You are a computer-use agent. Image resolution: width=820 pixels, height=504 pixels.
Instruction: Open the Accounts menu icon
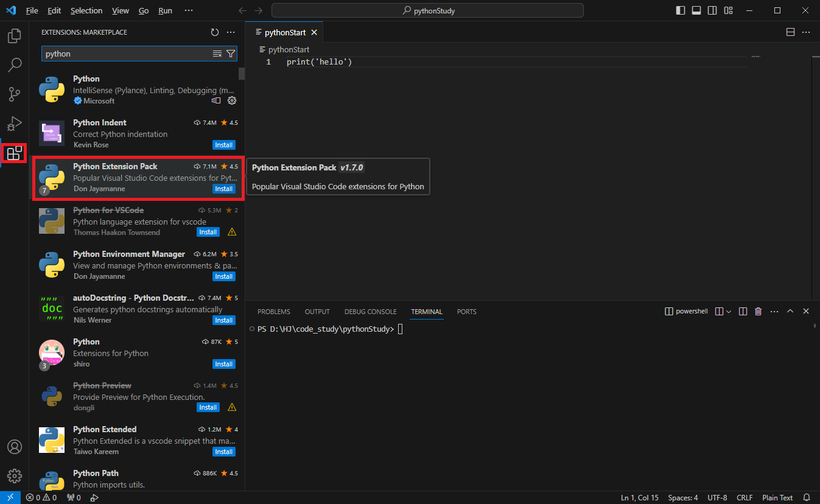pos(14,447)
